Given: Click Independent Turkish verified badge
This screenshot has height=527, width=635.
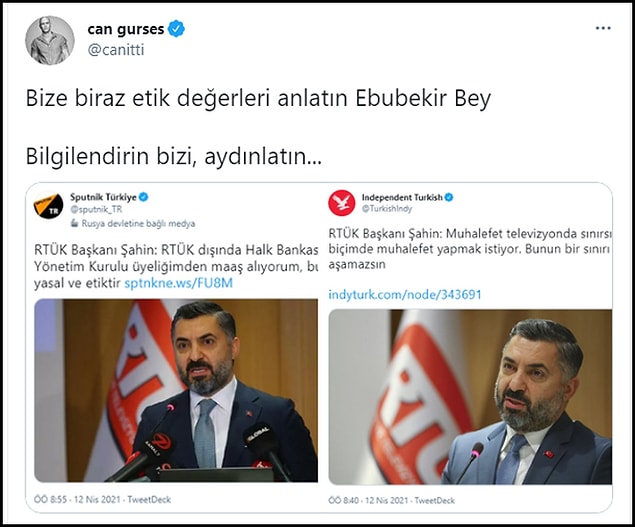Looking at the screenshot, I should click(449, 197).
